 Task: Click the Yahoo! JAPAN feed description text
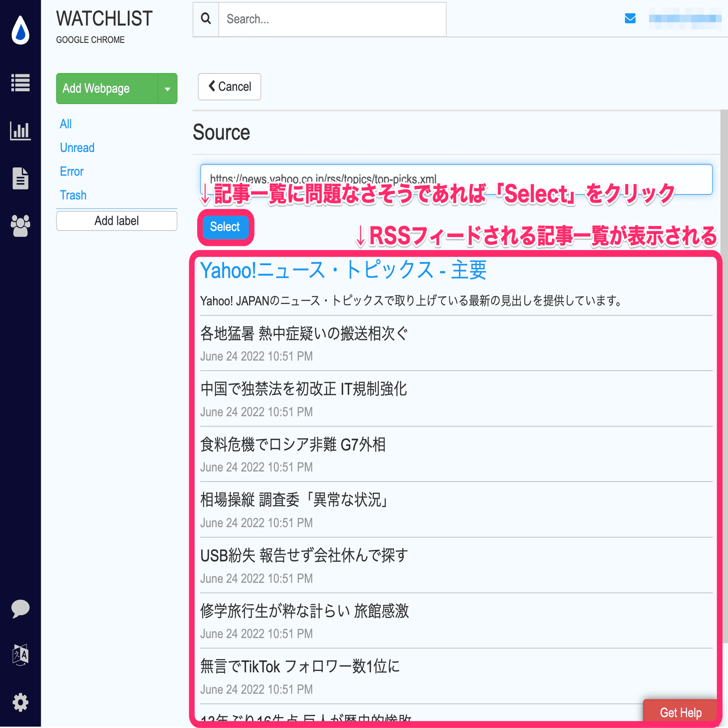(x=411, y=301)
